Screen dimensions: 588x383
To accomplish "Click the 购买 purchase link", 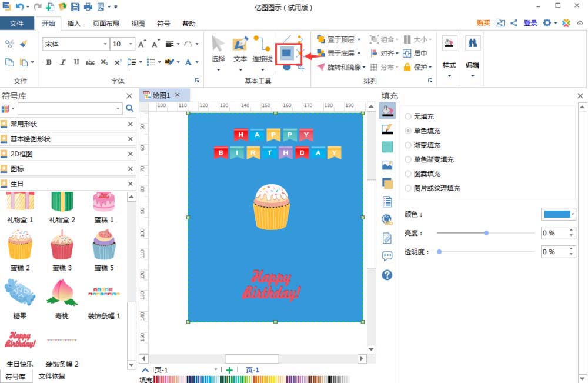I will (484, 24).
